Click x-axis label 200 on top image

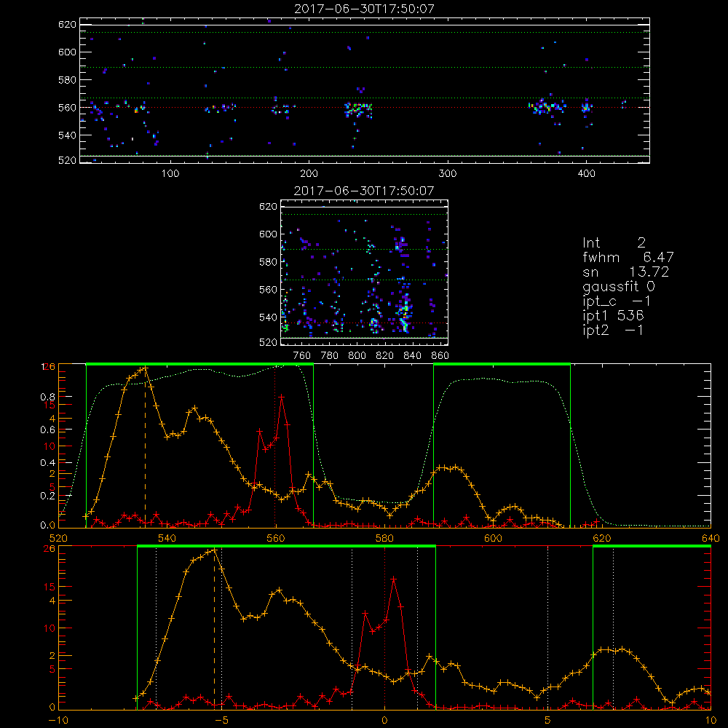309,174
